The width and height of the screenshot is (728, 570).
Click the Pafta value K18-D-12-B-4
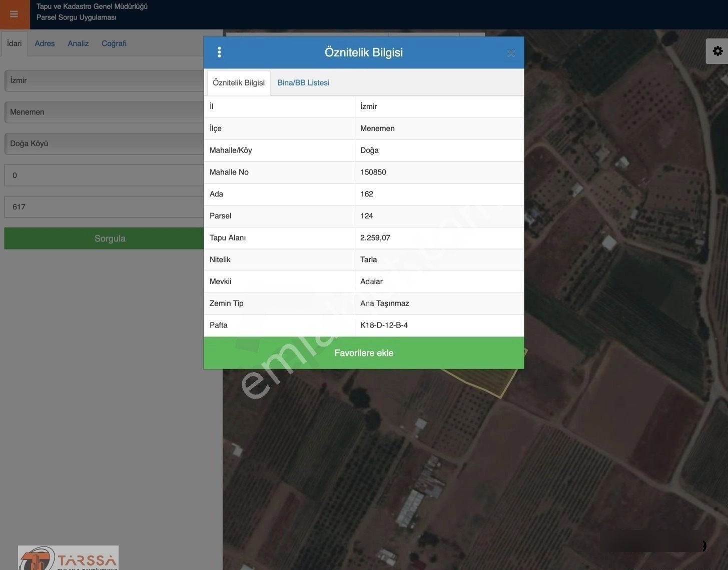pos(384,325)
